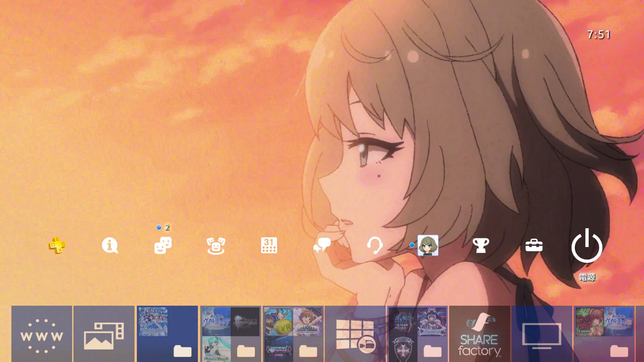Launch the WWW Internet Browser tile
Screen dimensions: 644x362
tap(42, 334)
